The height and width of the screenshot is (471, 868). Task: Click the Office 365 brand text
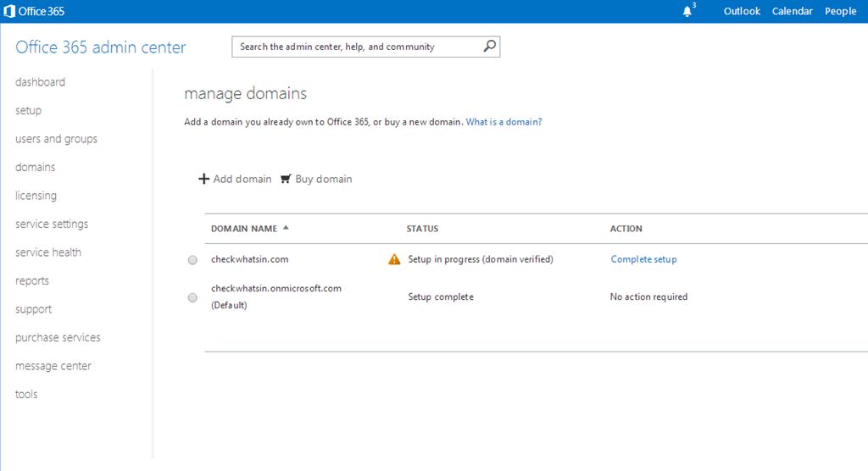point(41,11)
